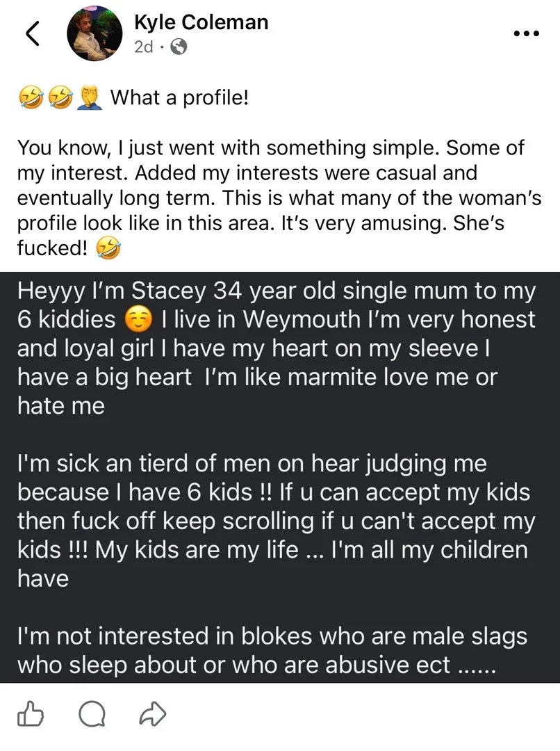Open the embedded dark profile screenshot
Image resolution: width=560 pixels, height=751 pixels.
(280, 477)
